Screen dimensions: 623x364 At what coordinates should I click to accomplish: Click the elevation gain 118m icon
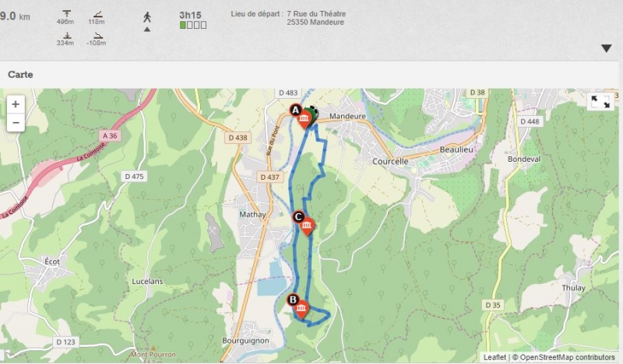click(x=98, y=14)
